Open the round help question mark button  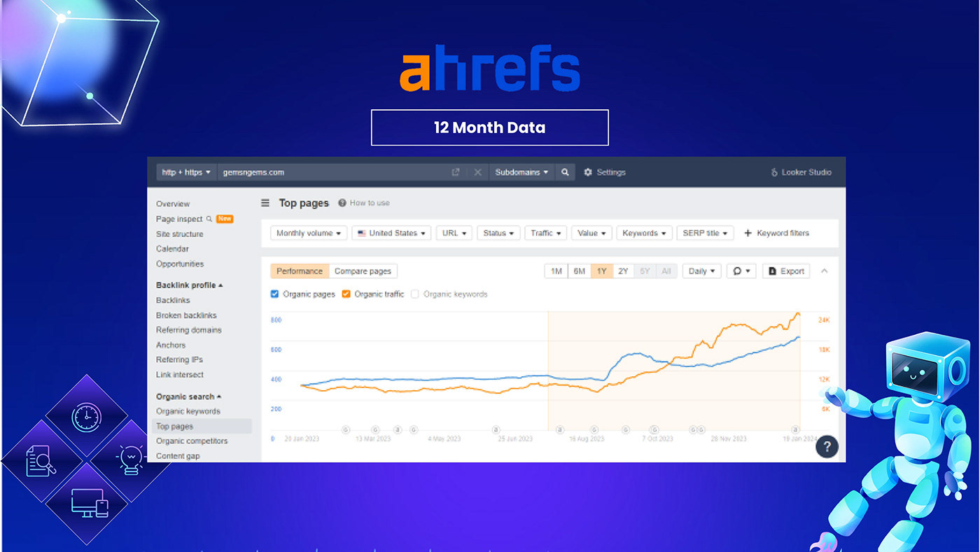(827, 446)
